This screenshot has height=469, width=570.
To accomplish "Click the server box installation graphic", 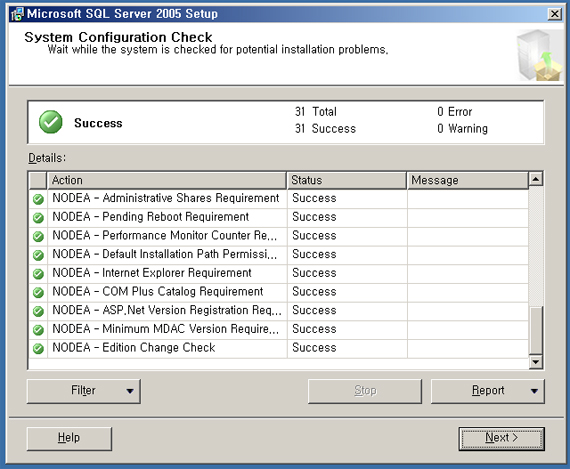I will coord(540,55).
